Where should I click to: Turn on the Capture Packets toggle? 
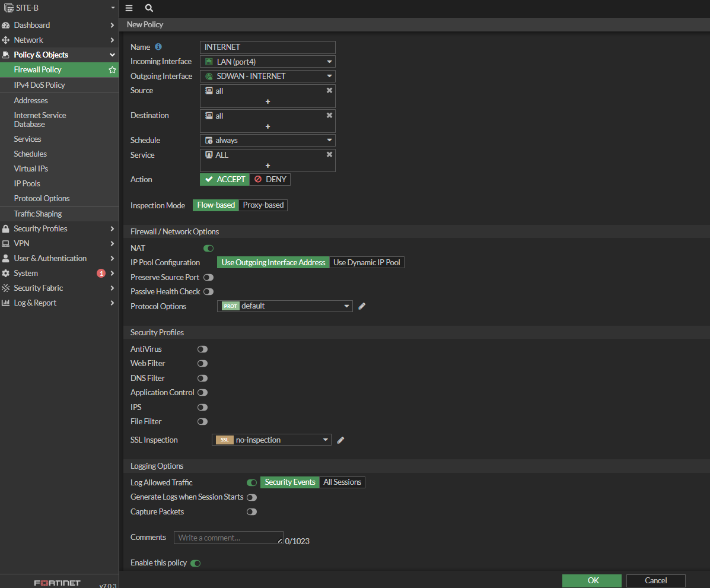coord(251,511)
